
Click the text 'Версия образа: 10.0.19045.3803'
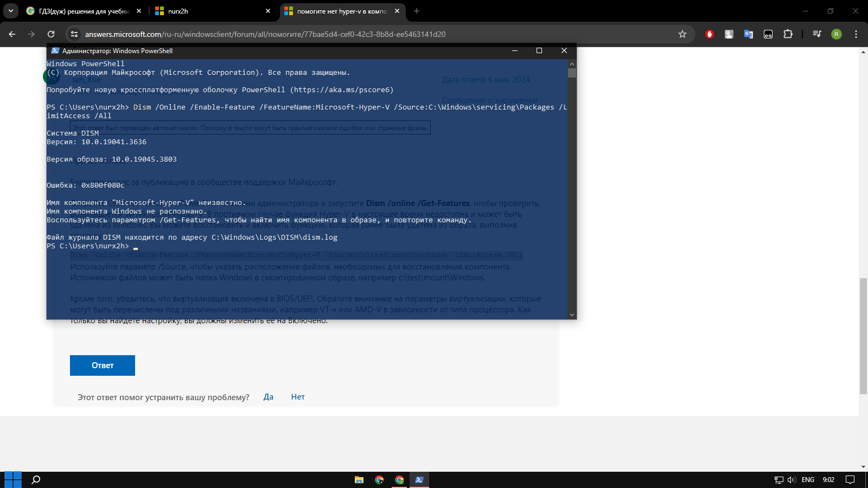(112, 159)
